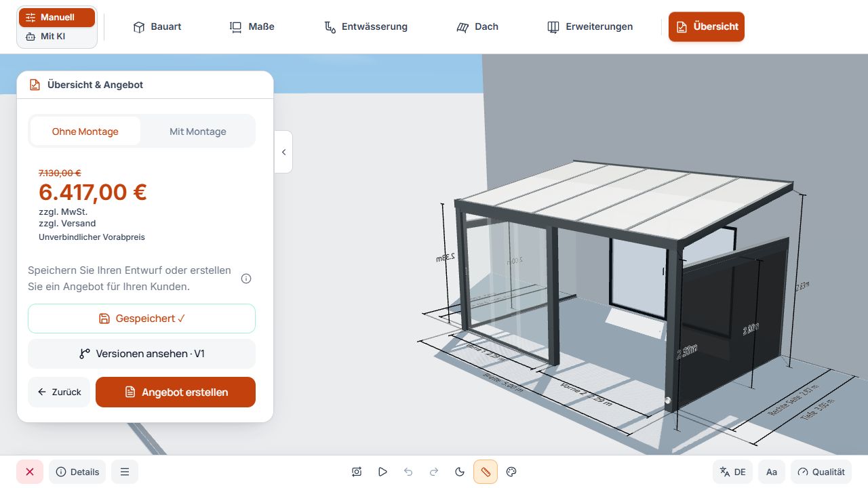868x488 pixels.
Task: Open the Qualität rendering settings
Action: click(821, 472)
